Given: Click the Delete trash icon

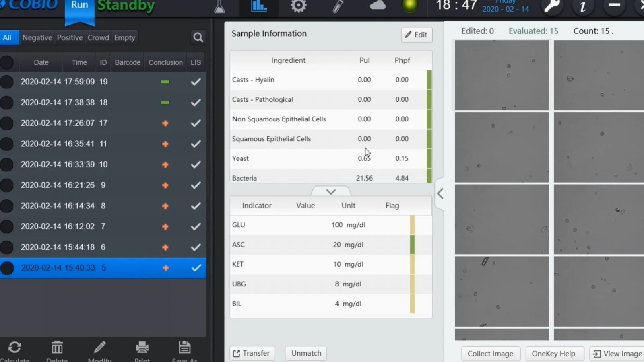Looking at the screenshot, I should point(57,348).
